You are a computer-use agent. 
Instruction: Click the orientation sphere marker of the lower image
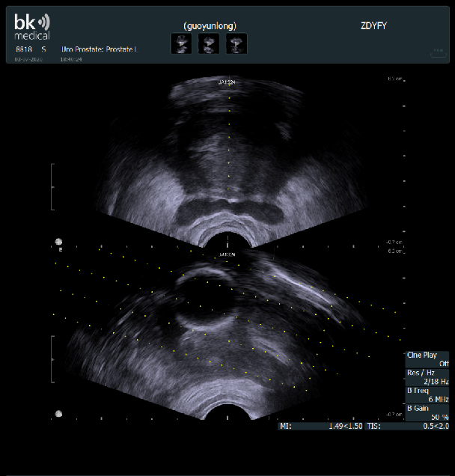pos(58,413)
